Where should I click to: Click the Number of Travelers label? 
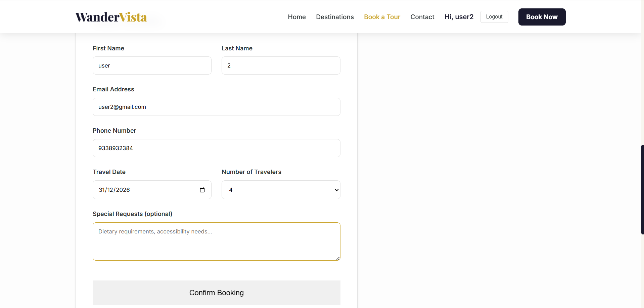click(x=251, y=172)
